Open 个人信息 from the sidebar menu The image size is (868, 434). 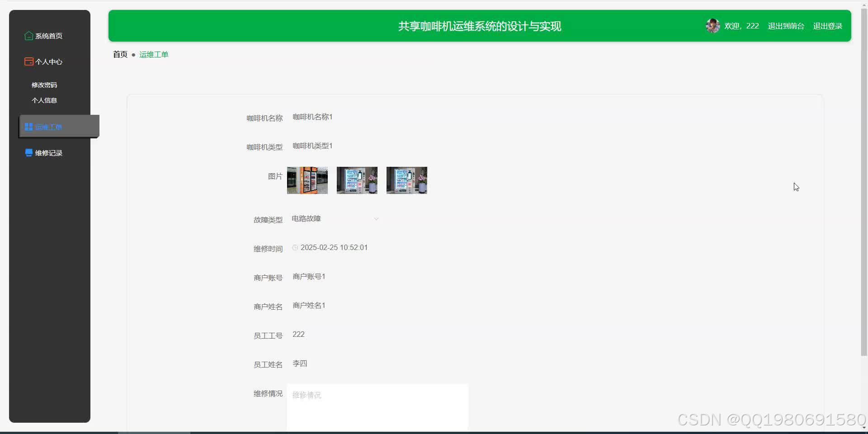(44, 100)
